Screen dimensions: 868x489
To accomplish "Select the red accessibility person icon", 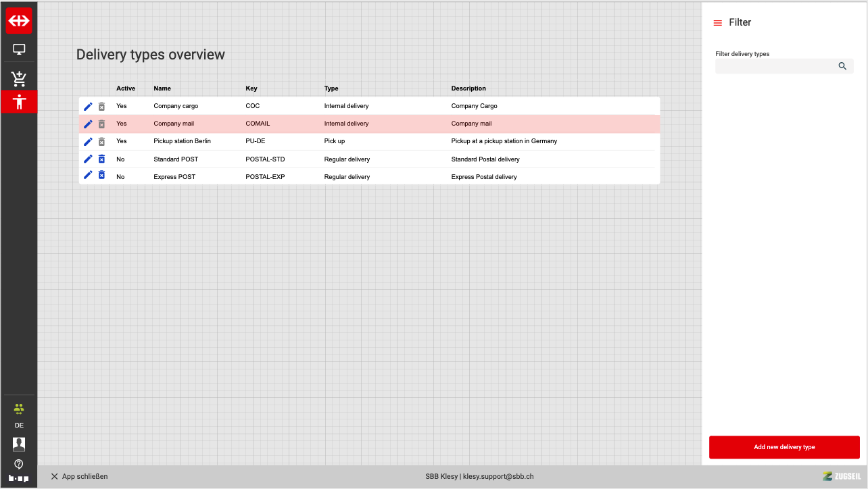I will tap(19, 102).
